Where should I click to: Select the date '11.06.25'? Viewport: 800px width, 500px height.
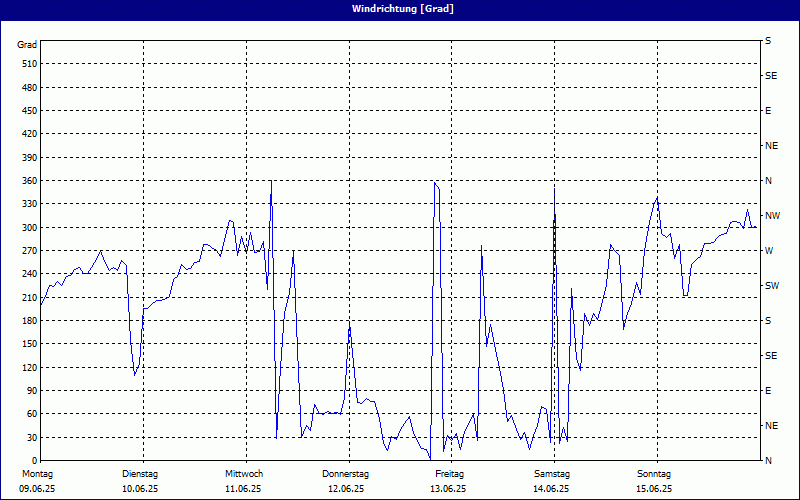click(243, 489)
